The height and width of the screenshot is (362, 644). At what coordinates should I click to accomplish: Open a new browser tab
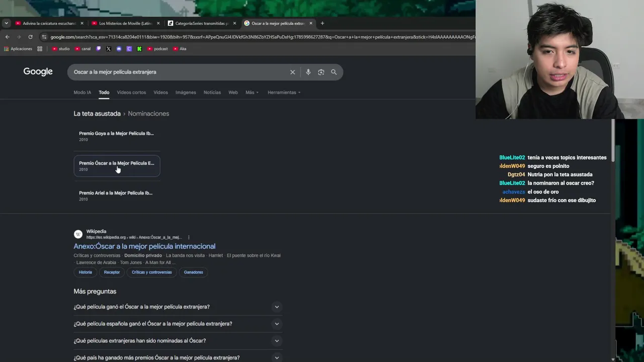coord(323,23)
